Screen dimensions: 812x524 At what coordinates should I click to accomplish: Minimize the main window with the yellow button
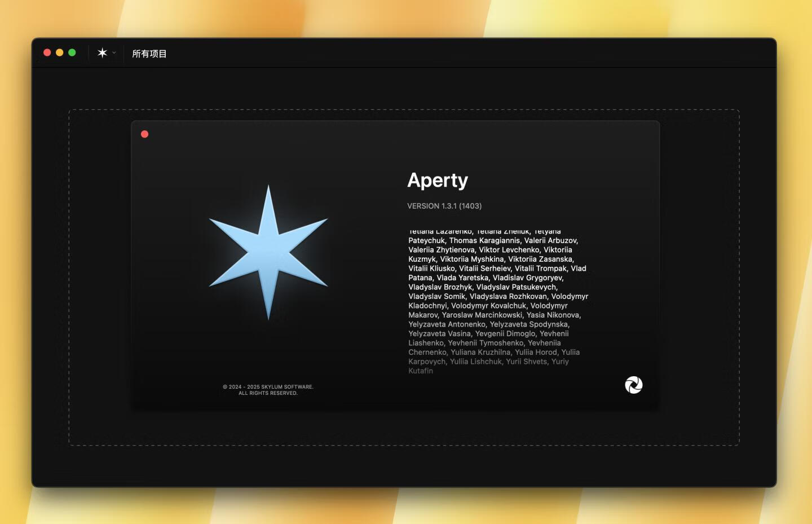(x=60, y=52)
